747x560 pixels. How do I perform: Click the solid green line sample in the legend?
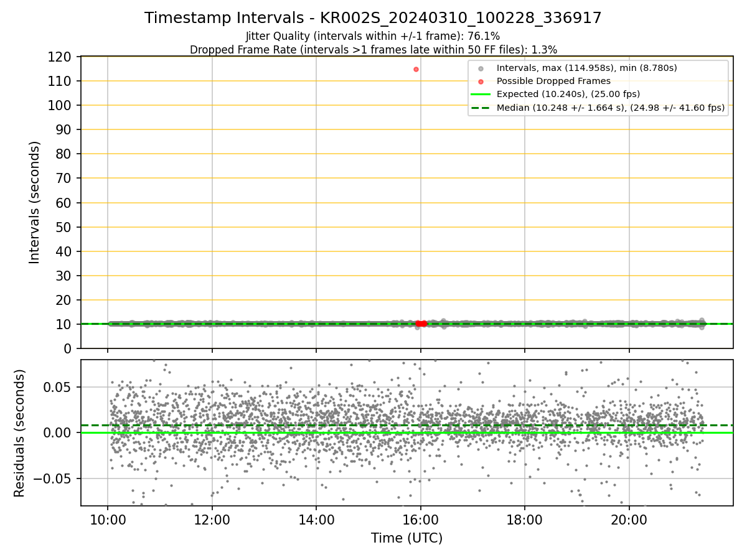(x=481, y=95)
